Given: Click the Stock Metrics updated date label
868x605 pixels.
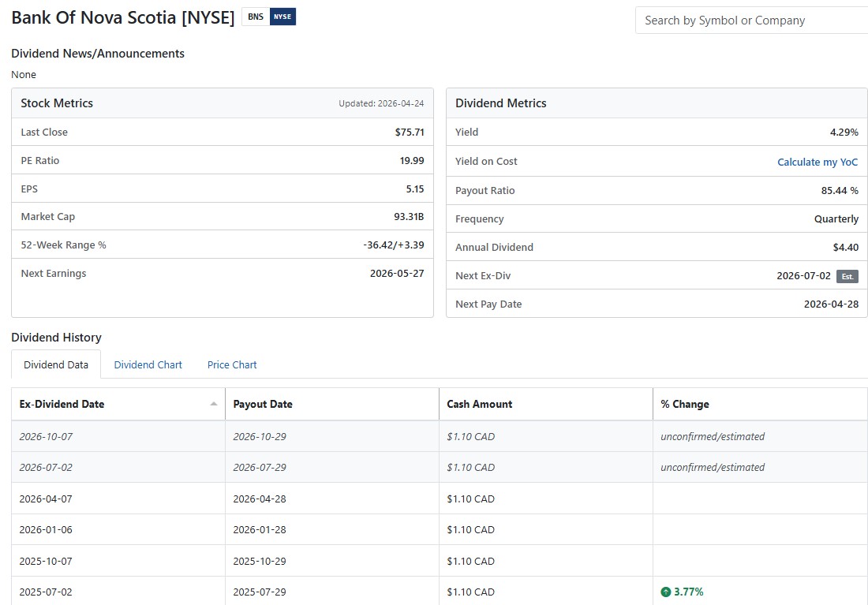Looking at the screenshot, I should (381, 103).
